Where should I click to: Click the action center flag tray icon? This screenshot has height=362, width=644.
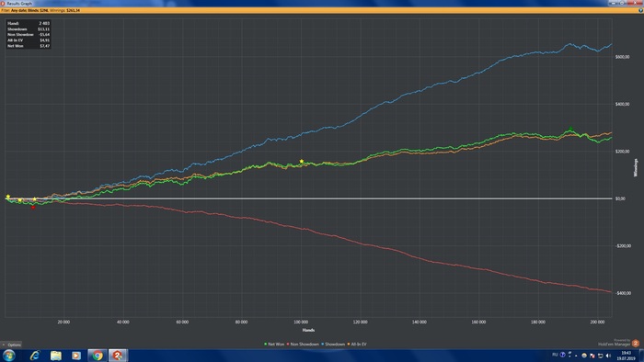(592, 356)
